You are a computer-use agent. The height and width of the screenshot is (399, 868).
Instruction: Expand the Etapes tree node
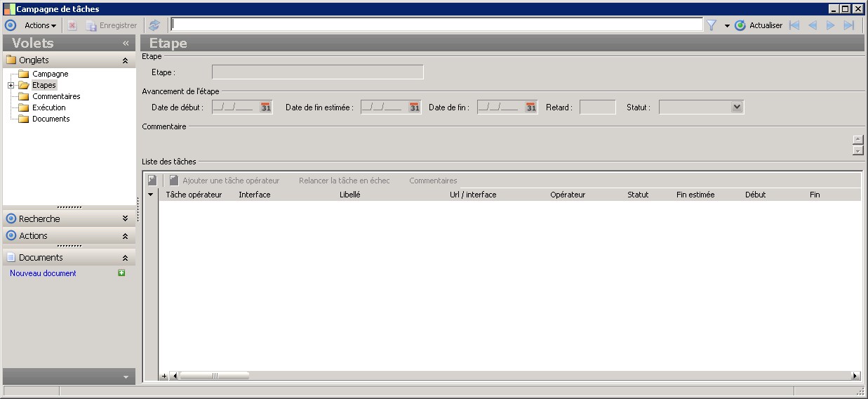[11, 85]
